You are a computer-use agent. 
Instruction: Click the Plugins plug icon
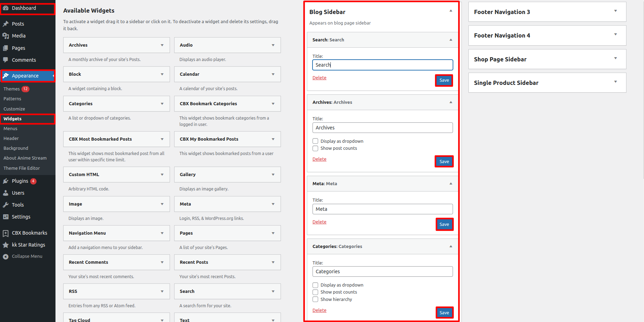6,181
